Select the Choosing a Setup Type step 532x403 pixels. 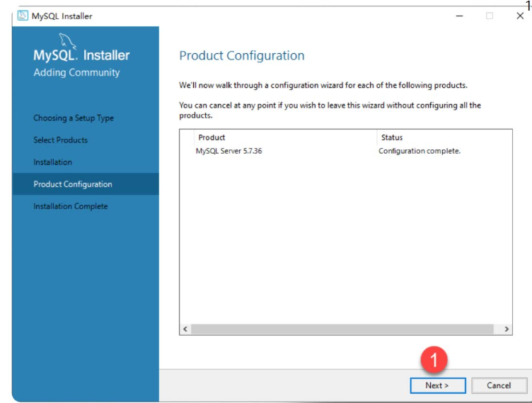pos(74,118)
